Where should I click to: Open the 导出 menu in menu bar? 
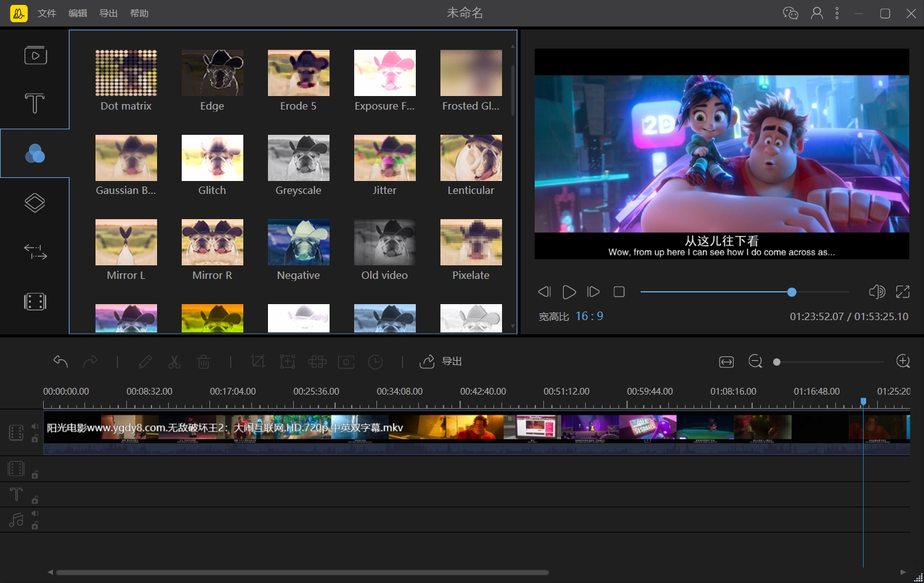pyautogui.click(x=108, y=13)
